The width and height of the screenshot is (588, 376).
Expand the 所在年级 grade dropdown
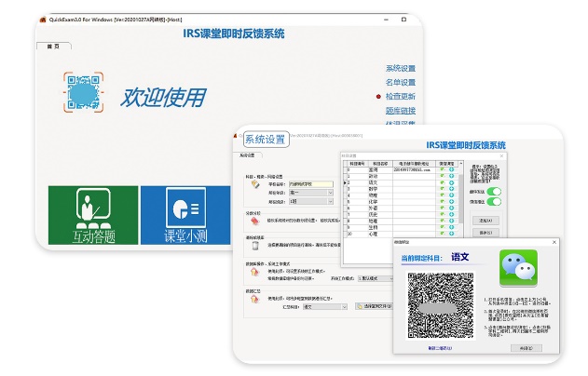tap(308, 193)
